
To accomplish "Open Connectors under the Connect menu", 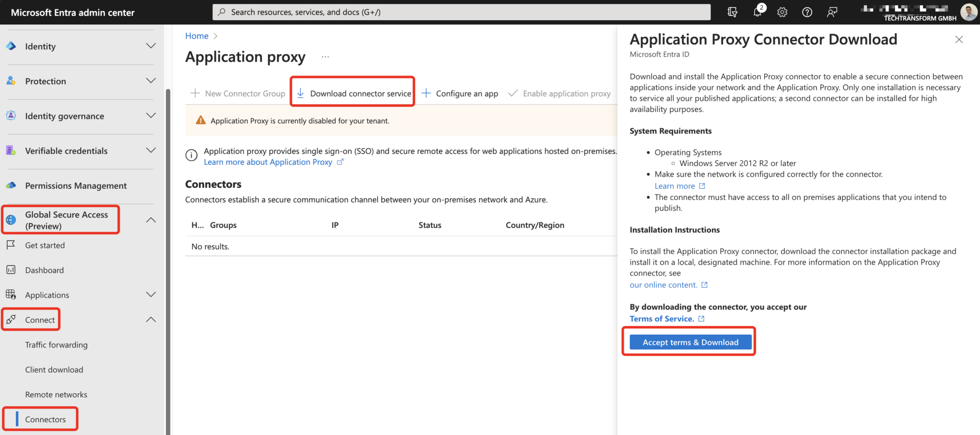I will pyautogui.click(x=45, y=419).
